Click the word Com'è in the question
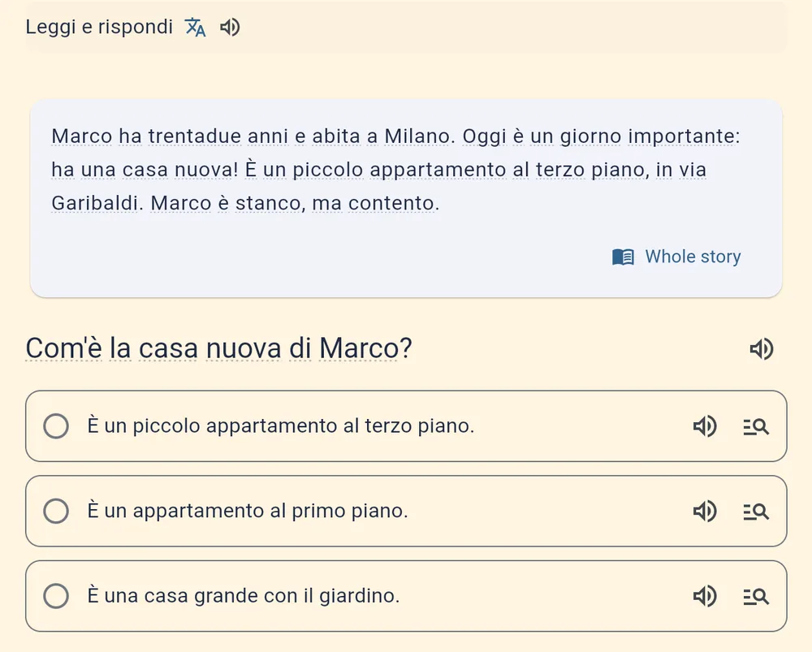Screen dimensions: 812x652 [63, 348]
